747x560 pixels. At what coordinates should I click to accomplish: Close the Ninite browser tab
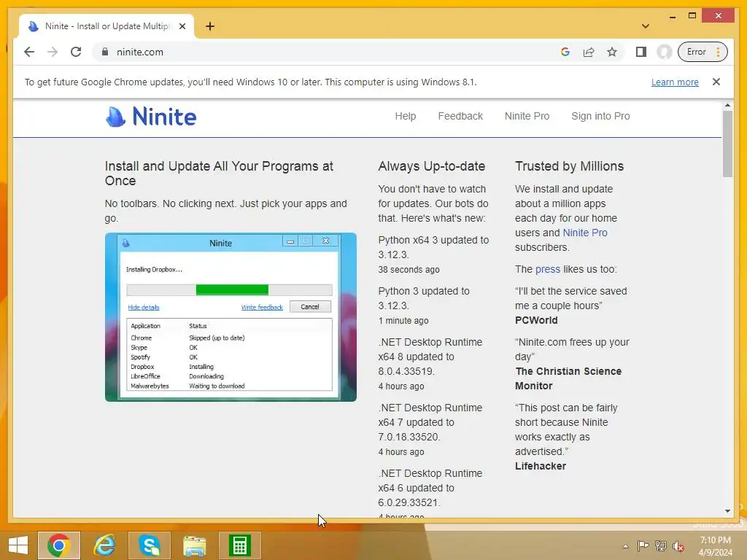pyautogui.click(x=182, y=26)
